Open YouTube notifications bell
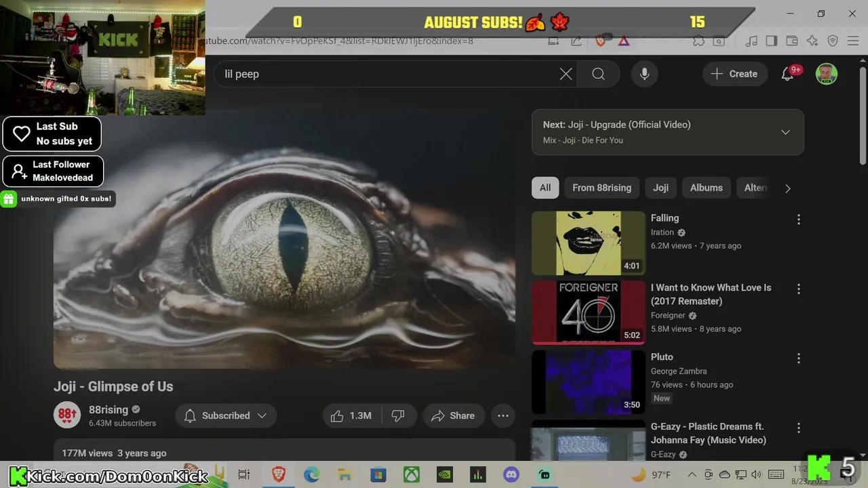 787,74
